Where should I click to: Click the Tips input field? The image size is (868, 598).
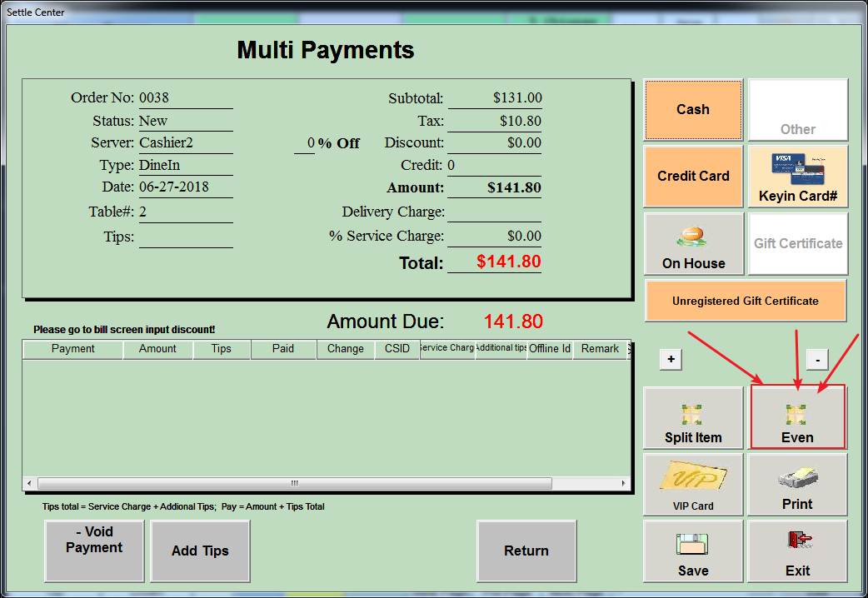186,237
